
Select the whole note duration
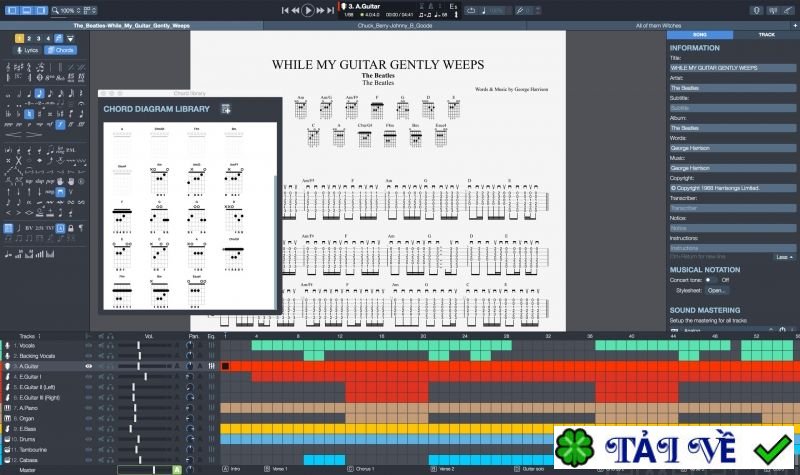8,94
